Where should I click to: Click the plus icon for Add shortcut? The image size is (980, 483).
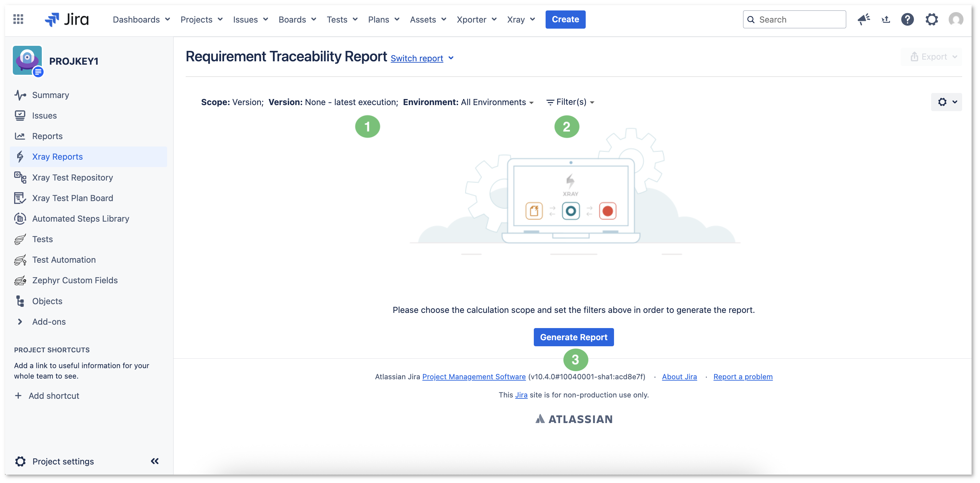pos(18,395)
